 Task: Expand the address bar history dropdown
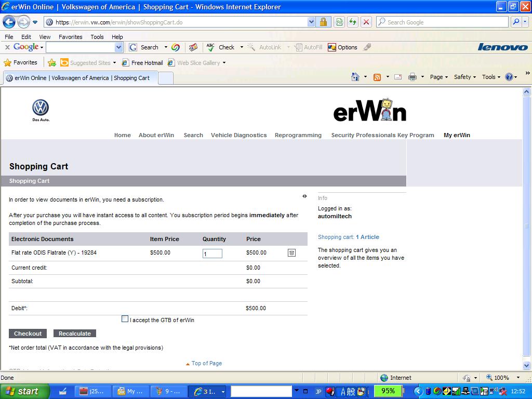tap(311, 22)
